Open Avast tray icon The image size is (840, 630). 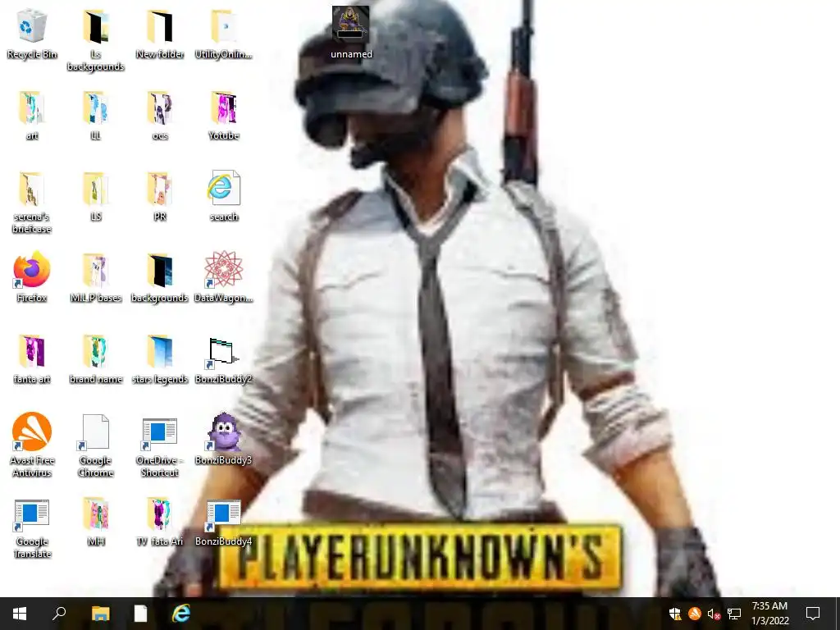(694, 614)
